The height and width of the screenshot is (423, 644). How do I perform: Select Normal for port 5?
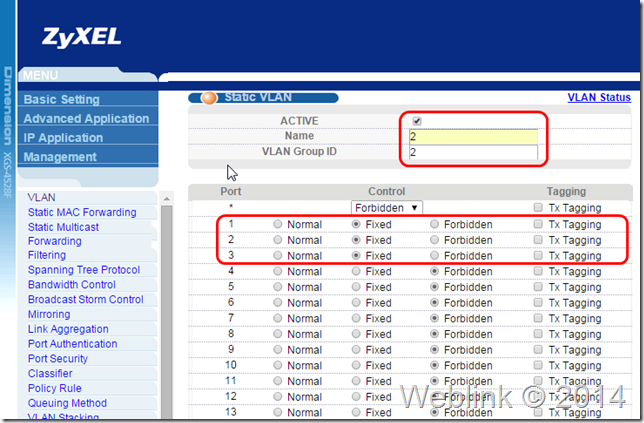[x=278, y=287]
